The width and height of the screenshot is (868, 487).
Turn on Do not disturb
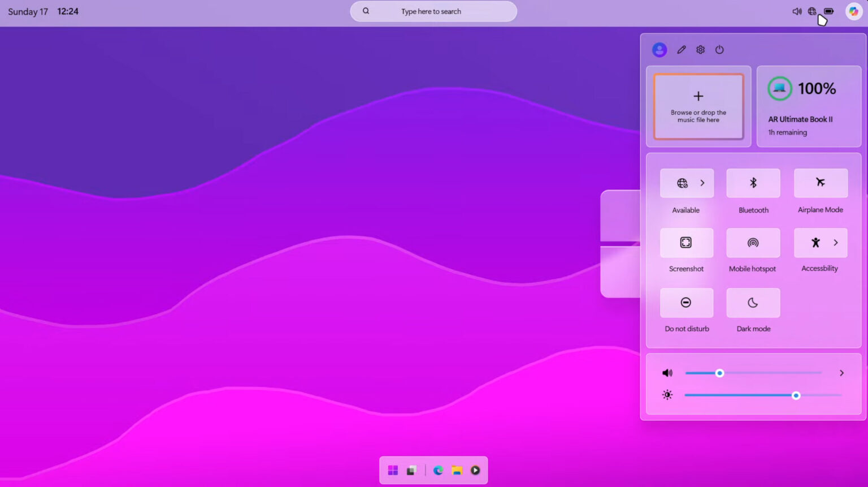[686, 303]
